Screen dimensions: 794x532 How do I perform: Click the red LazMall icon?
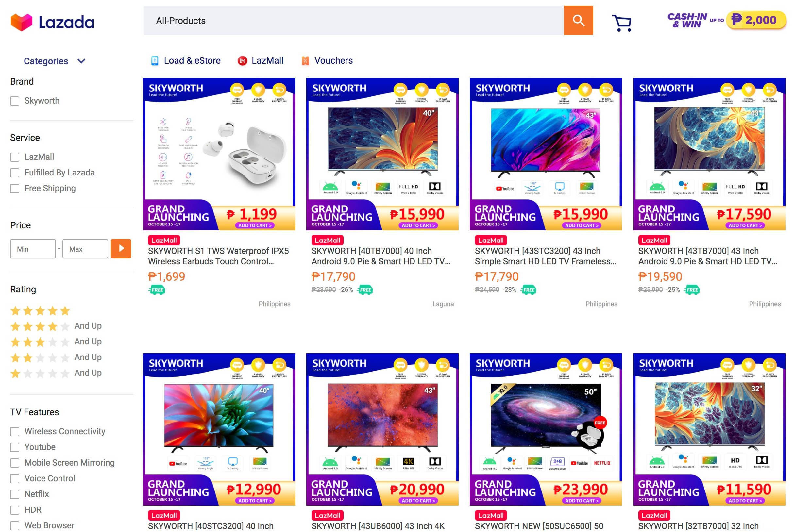click(x=242, y=61)
